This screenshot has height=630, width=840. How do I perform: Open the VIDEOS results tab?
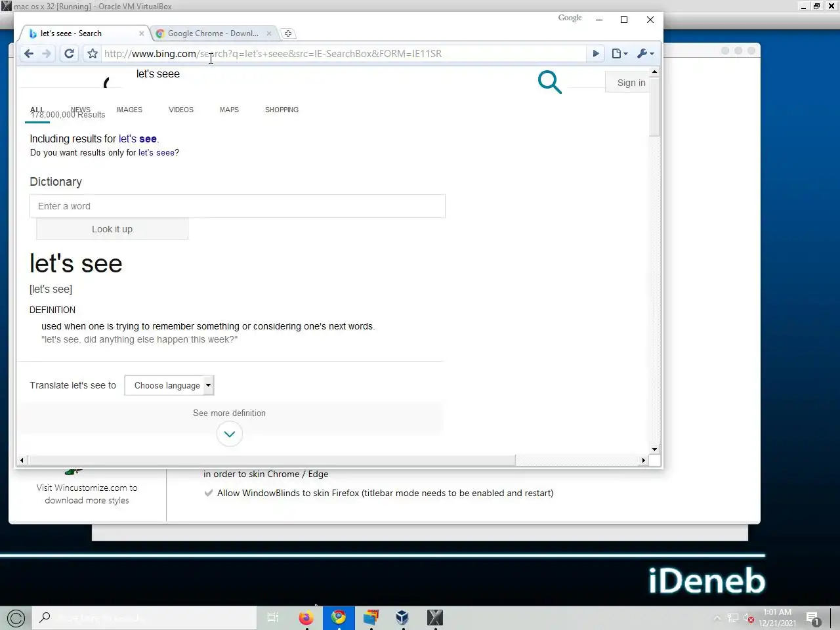pos(181,110)
